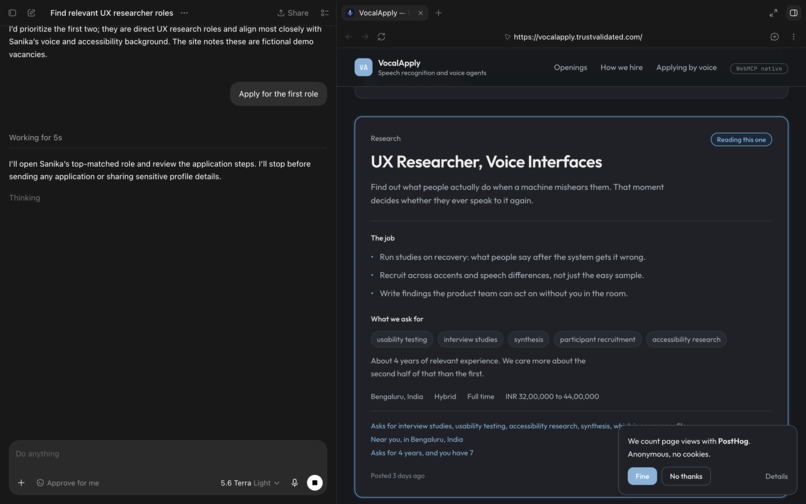Click the Hybrid work mode text
The width and height of the screenshot is (806, 504).
click(x=445, y=397)
